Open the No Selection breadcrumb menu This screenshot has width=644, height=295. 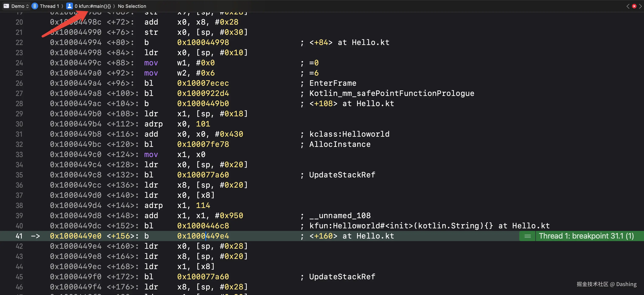click(x=132, y=6)
